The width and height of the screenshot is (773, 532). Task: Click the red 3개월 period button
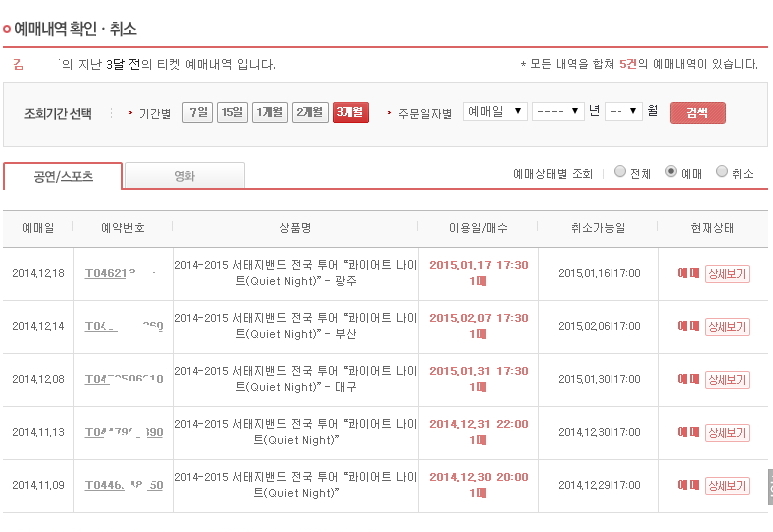tap(350, 112)
